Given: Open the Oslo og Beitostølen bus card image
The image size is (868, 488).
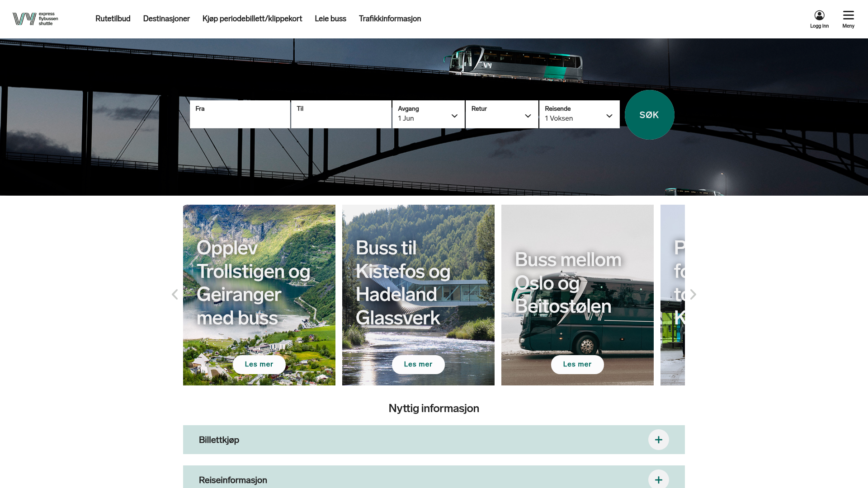Looking at the screenshot, I should [577, 295].
